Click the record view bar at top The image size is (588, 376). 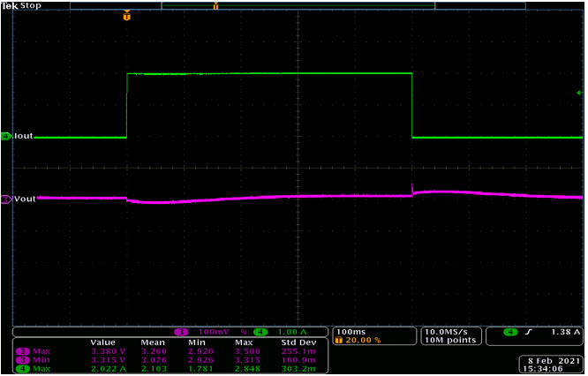[298, 5]
